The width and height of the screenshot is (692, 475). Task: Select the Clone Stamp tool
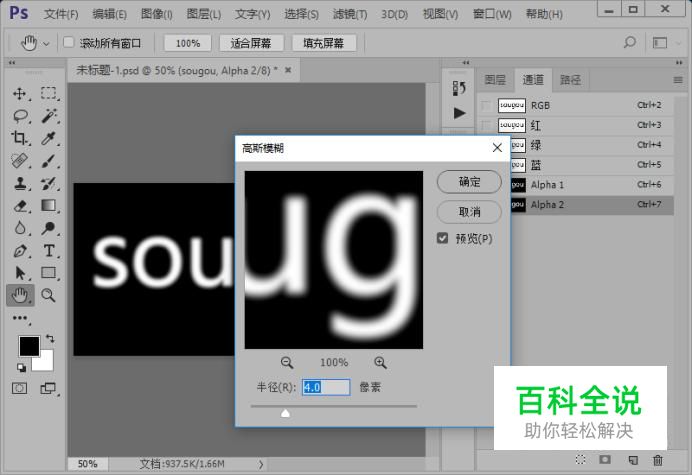19,183
